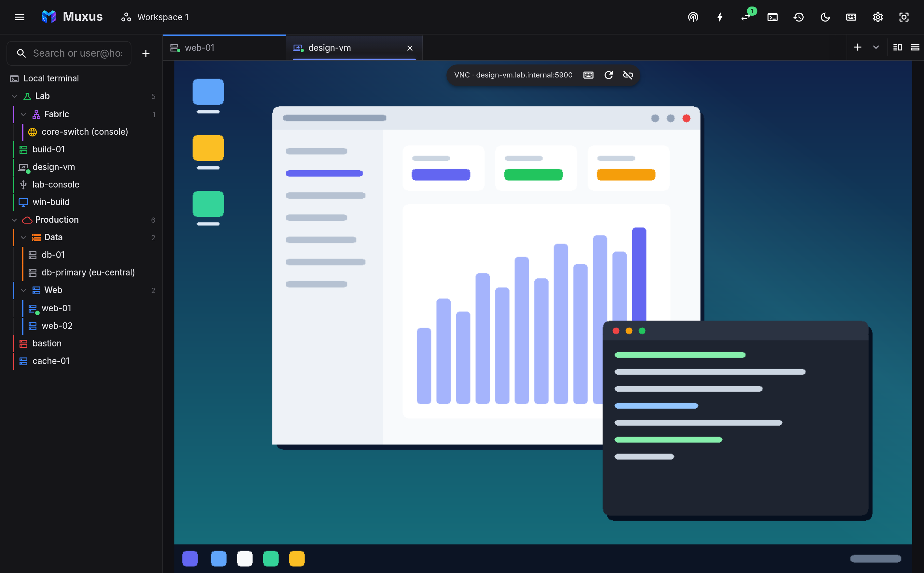Open transfers icon with badge

[x=746, y=17]
